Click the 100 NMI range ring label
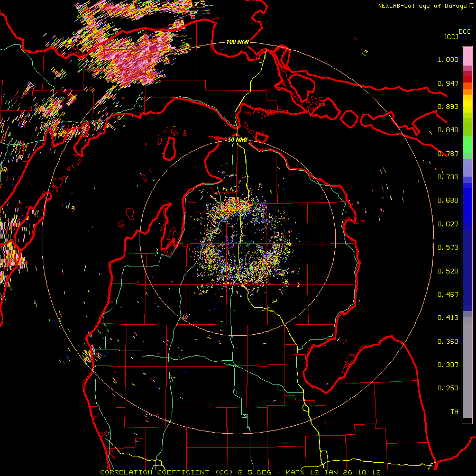The image size is (476, 476). click(x=237, y=42)
